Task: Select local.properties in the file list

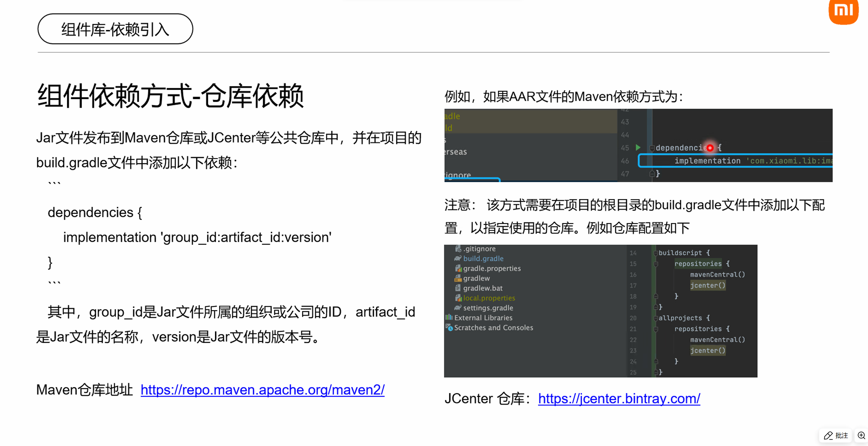Action: coord(489,298)
